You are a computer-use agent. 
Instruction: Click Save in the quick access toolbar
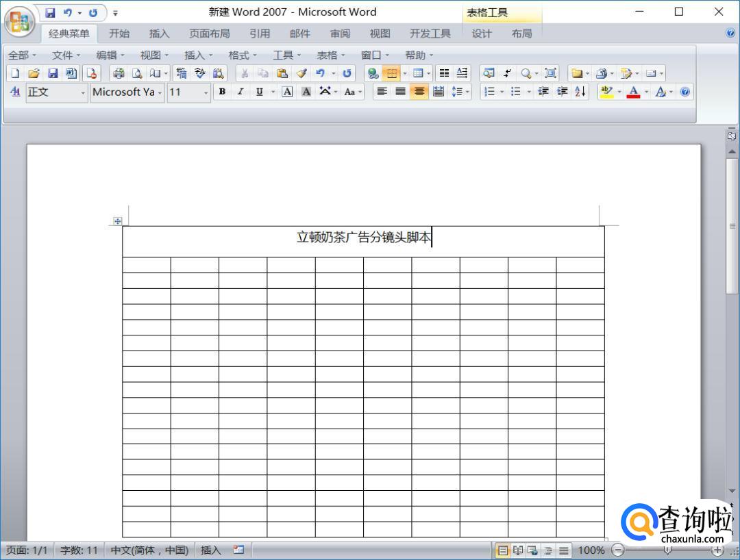pyautogui.click(x=49, y=13)
